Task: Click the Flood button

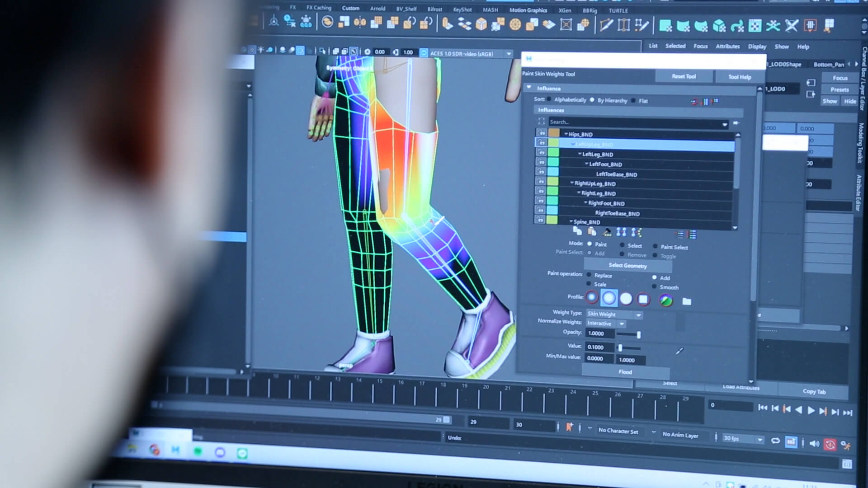Action: [625, 372]
